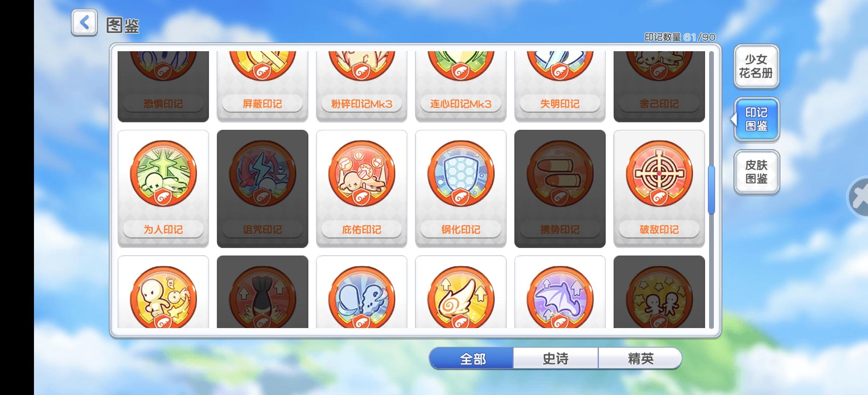Open the 少女花名册 section
This screenshot has height=395, width=868.
[x=756, y=66]
